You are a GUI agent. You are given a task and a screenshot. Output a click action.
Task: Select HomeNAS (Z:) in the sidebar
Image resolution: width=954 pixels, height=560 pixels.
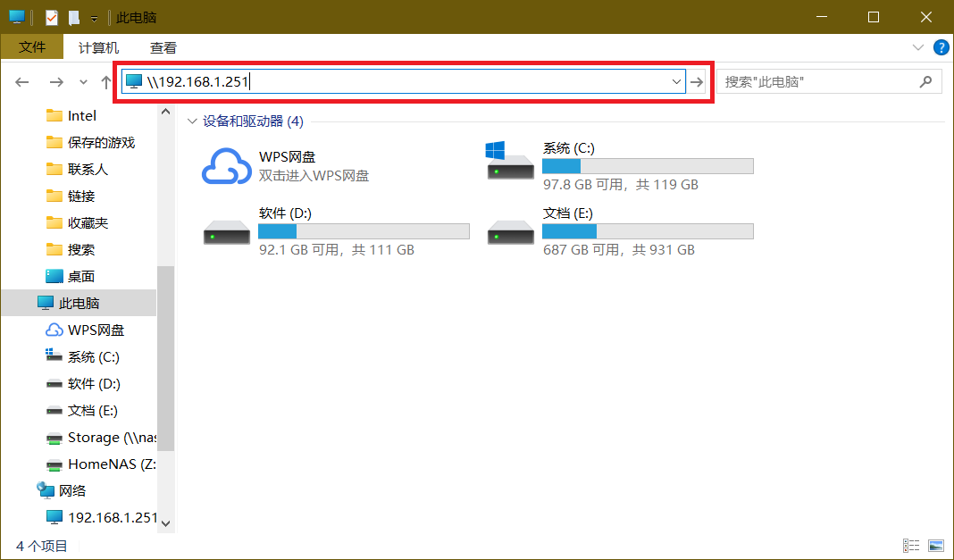pos(105,464)
